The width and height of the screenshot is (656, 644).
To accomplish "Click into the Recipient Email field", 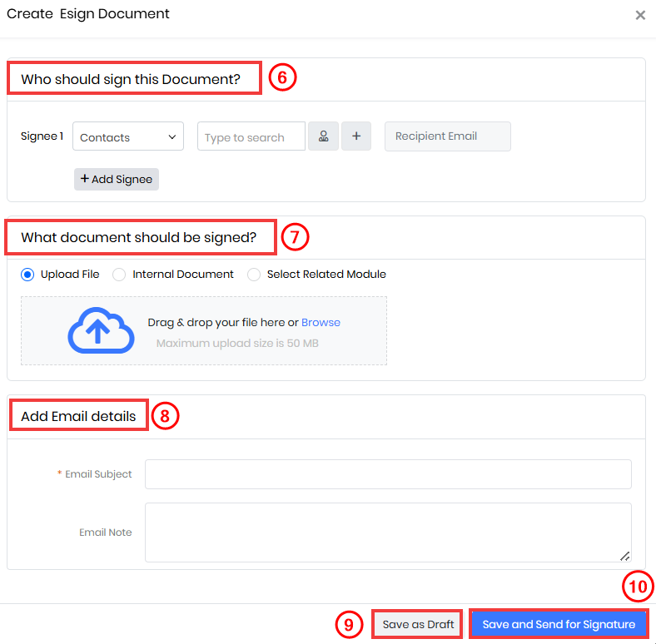I will tap(448, 136).
